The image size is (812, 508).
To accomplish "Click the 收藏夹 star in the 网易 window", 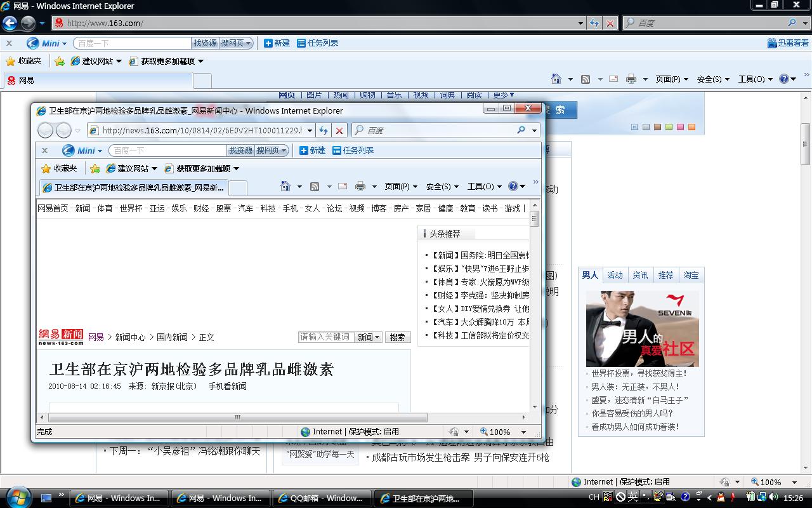I will click(x=10, y=61).
